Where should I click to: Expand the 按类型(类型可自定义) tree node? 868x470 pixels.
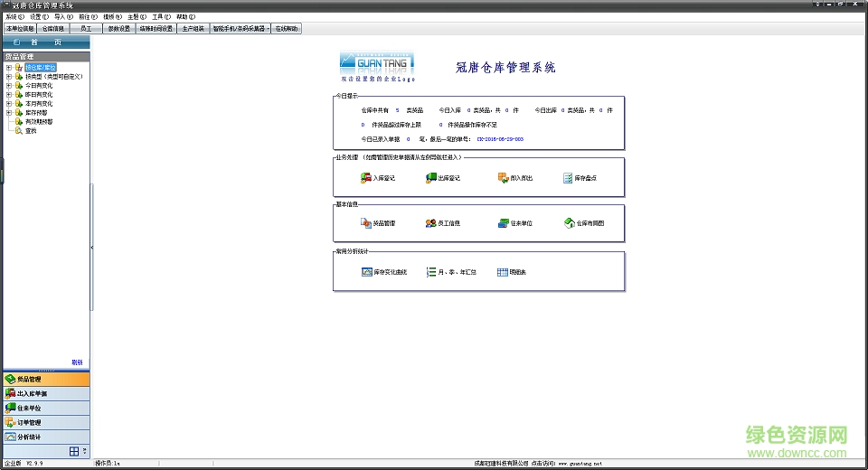pyautogui.click(x=9, y=77)
